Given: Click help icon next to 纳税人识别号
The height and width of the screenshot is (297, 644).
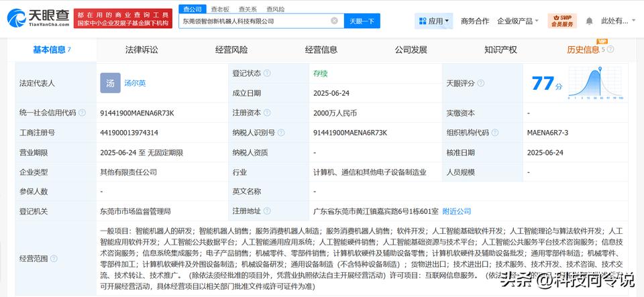Looking at the screenshot, I should click(x=281, y=133).
